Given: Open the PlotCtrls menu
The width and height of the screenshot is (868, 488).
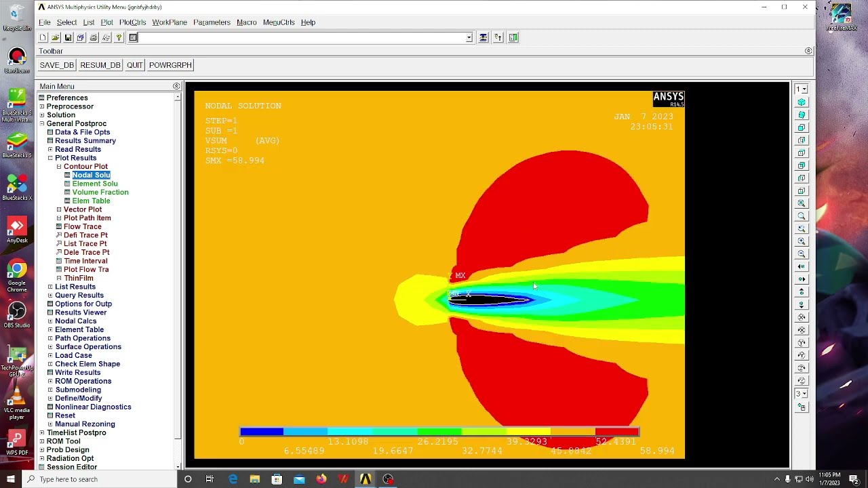Looking at the screenshot, I should (x=133, y=22).
